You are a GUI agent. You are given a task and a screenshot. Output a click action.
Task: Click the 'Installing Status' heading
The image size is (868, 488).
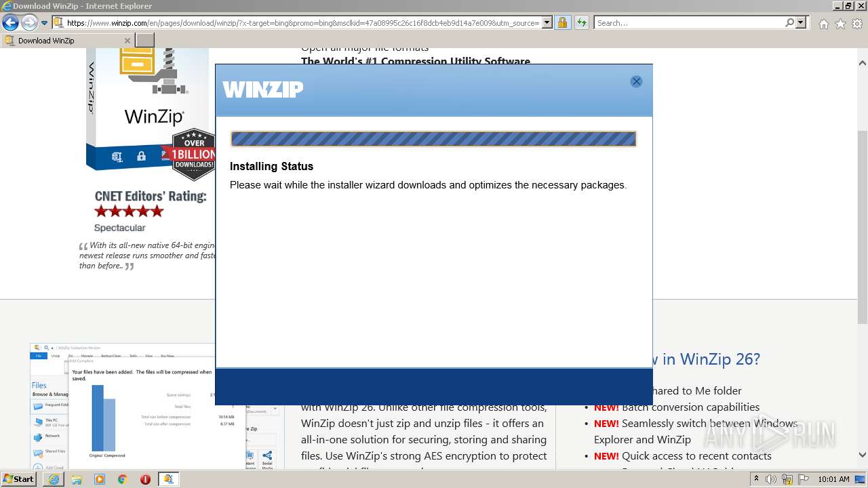tap(271, 166)
